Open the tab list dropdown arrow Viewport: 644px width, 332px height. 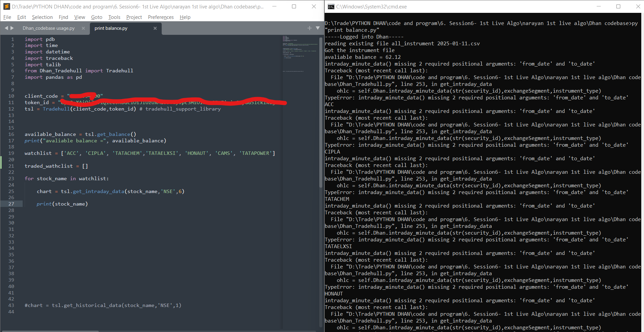pos(318,28)
